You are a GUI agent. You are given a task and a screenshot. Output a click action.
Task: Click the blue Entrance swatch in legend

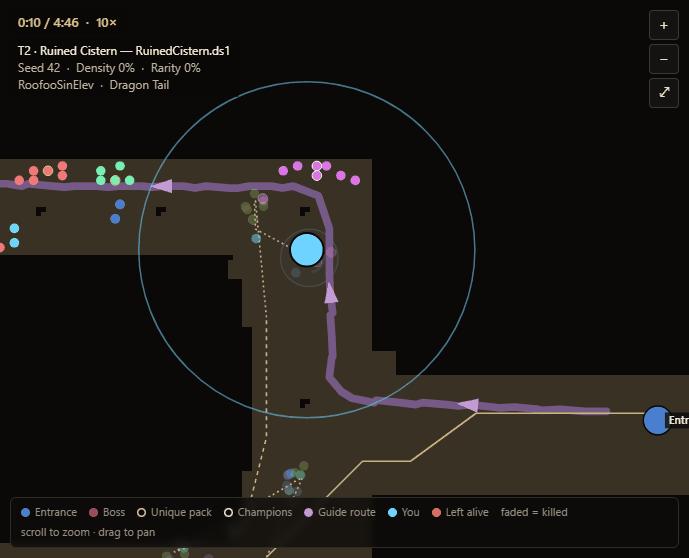[25, 512]
